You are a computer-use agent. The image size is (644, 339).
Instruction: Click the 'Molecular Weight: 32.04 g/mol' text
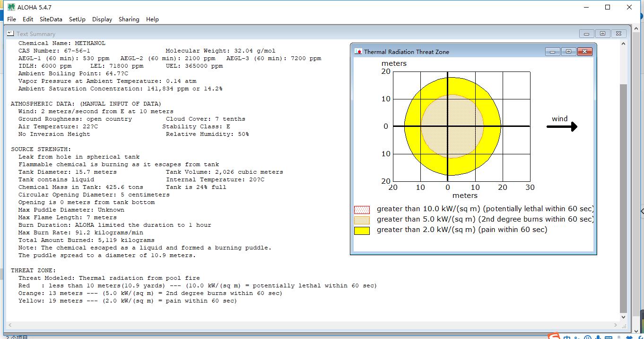coord(221,51)
